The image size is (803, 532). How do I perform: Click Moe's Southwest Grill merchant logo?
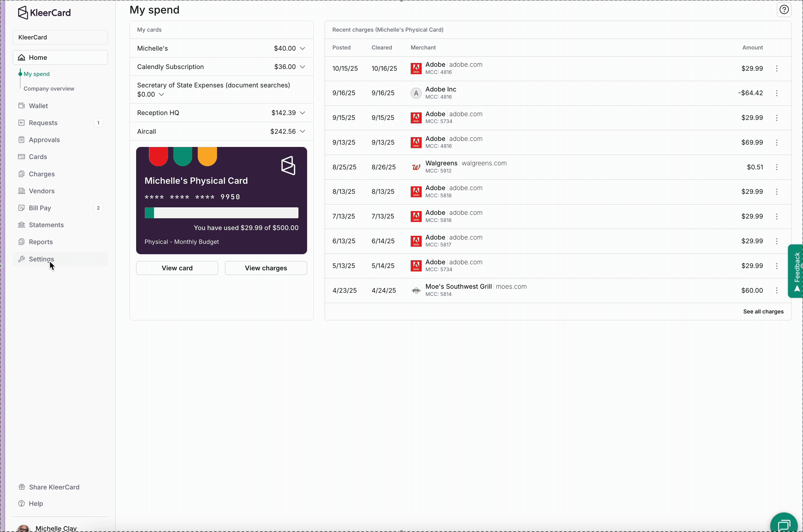(x=416, y=290)
